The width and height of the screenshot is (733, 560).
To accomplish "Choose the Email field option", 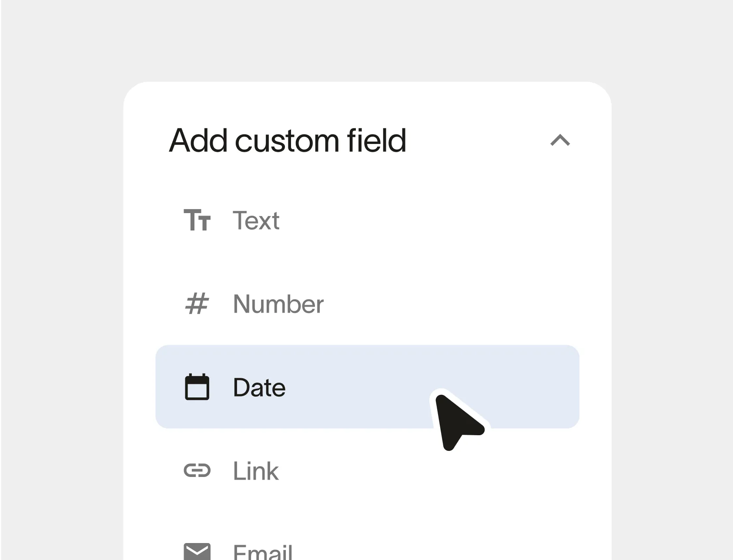I will coord(262,552).
